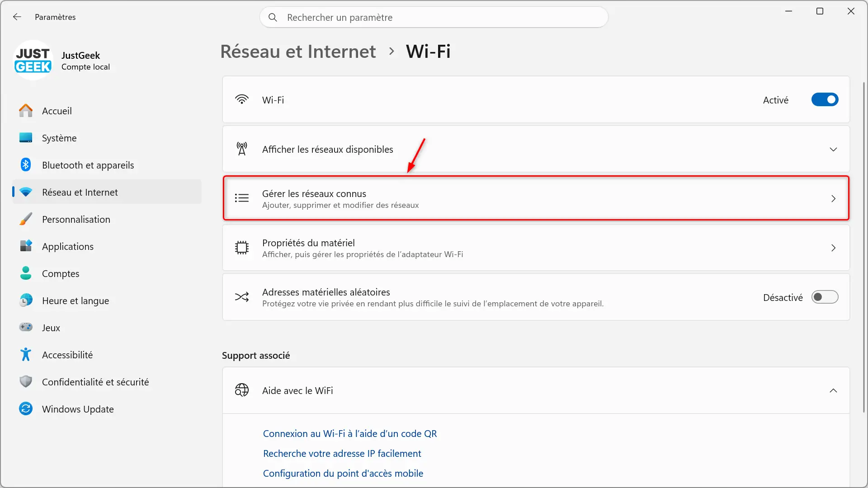Click the Applications icon in sidebar

[x=26, y=246]
